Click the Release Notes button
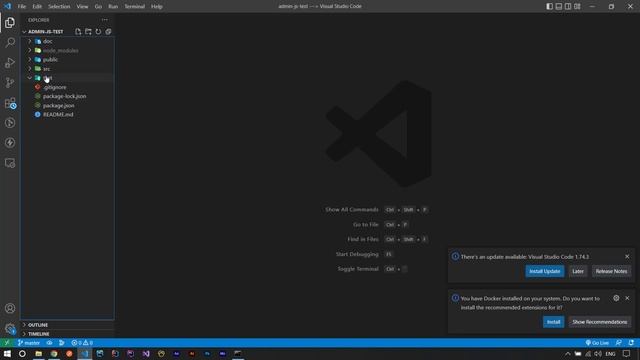Image resolution: width=640 pixels, height=360 pixels. click(x=611, y=271)
